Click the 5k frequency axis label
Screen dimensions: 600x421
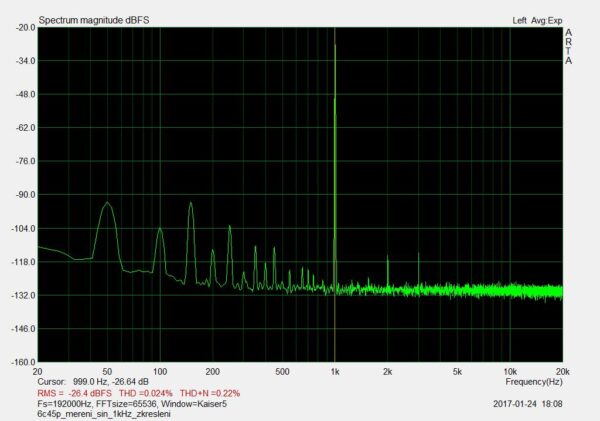457,372
